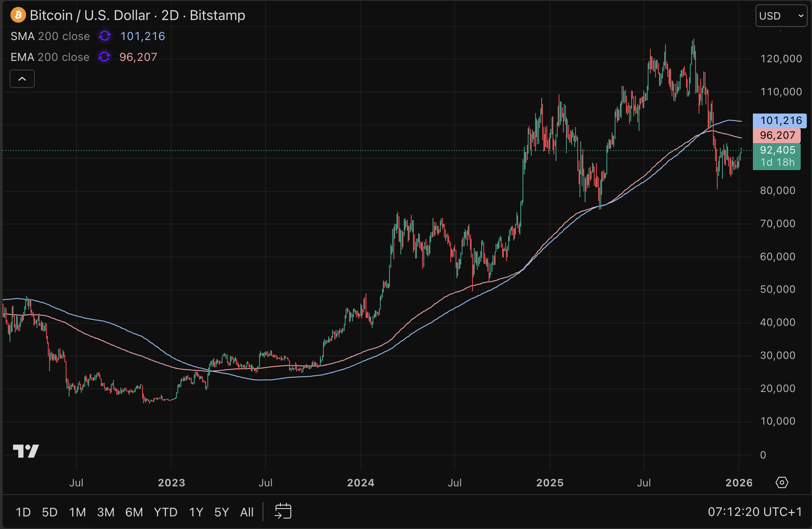Select the YTD range
The image size is (812, 529).
point(166,512)
